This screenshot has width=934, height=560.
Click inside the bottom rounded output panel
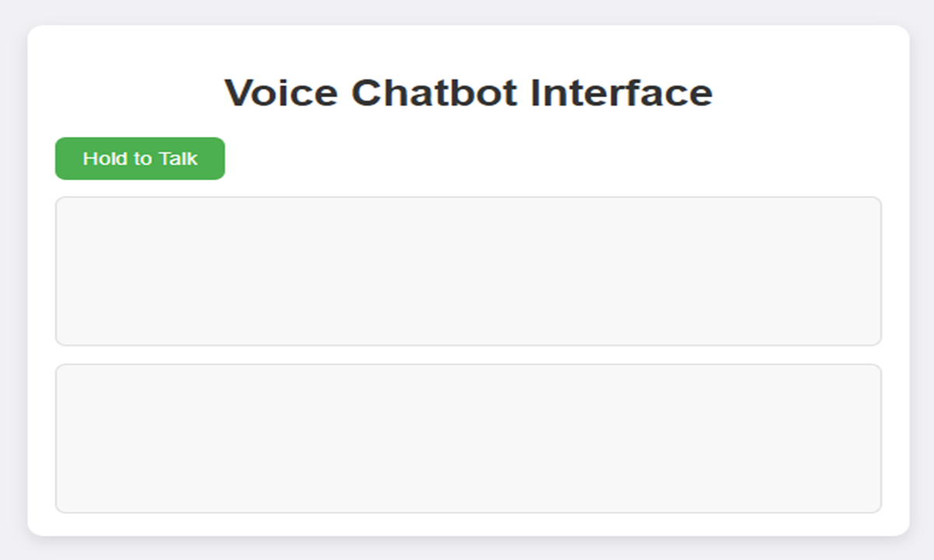tap(468, 439)
